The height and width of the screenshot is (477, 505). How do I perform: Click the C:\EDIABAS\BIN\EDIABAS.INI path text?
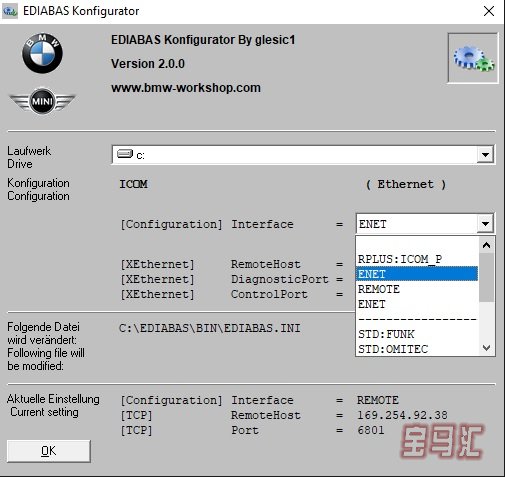(x=210, y=328)
